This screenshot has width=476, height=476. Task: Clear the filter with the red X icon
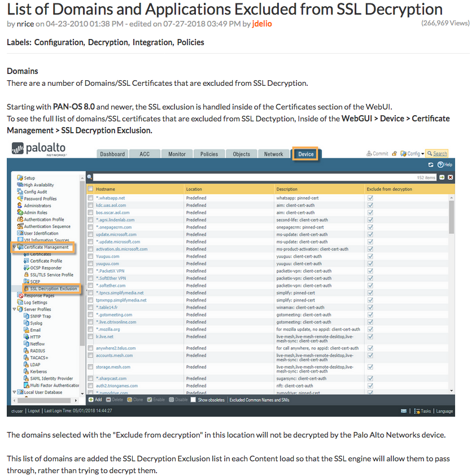tap(450, 177)
